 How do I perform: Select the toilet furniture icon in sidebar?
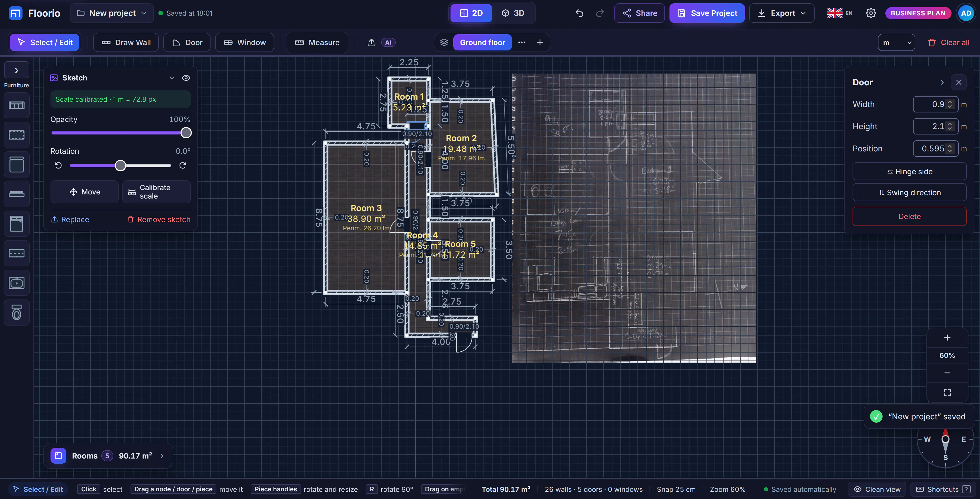[x=16, y=313]
